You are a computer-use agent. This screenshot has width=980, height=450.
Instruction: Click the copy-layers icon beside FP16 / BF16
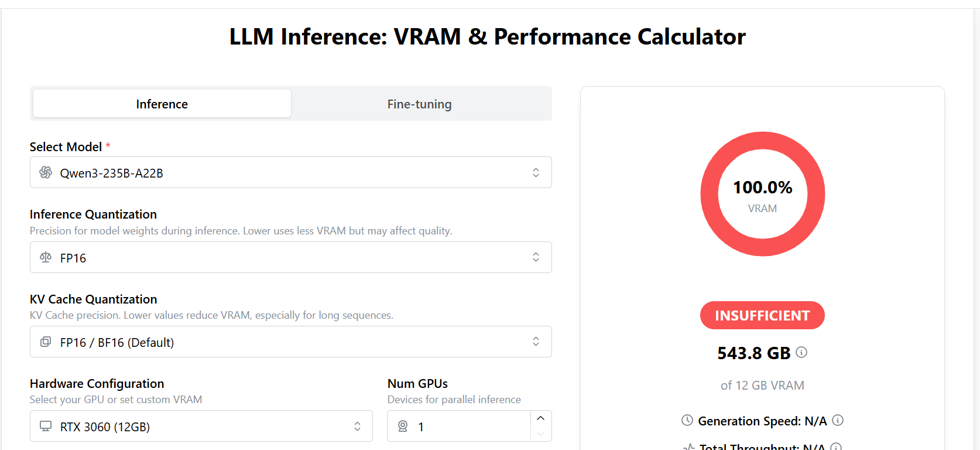[x=46, y=342]
